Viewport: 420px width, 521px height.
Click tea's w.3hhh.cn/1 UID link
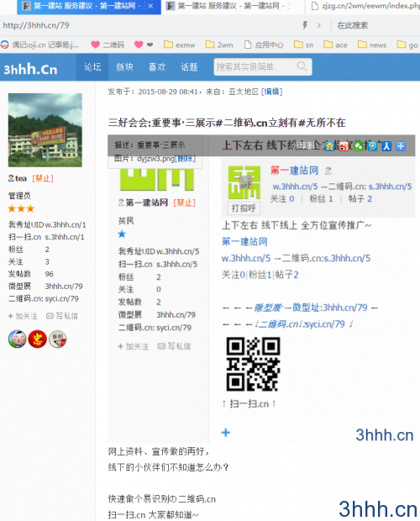click(x=66, y=224)
